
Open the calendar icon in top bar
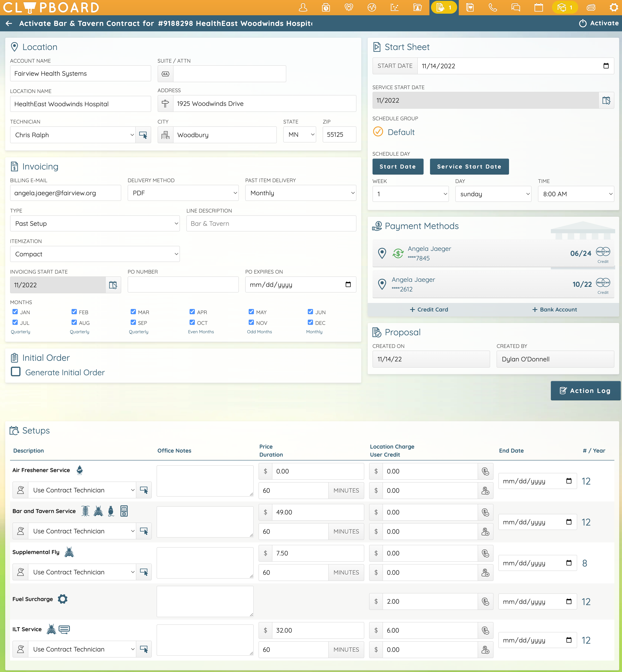click(539, 7)
